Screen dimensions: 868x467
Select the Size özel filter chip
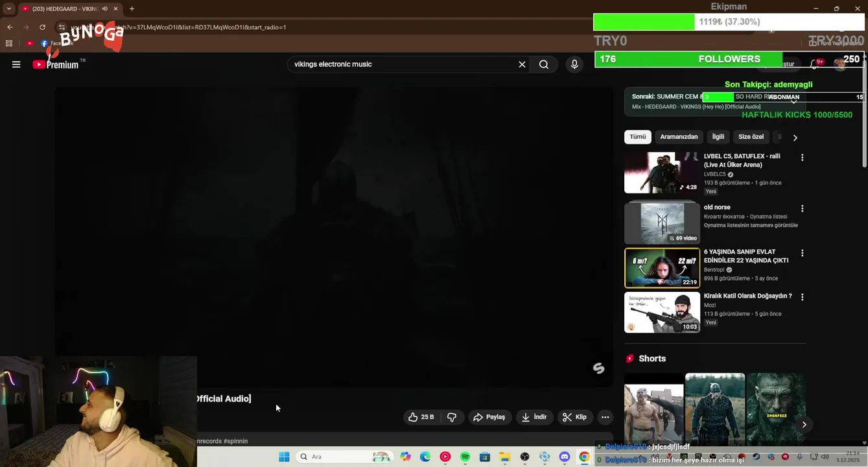point(751,137)
